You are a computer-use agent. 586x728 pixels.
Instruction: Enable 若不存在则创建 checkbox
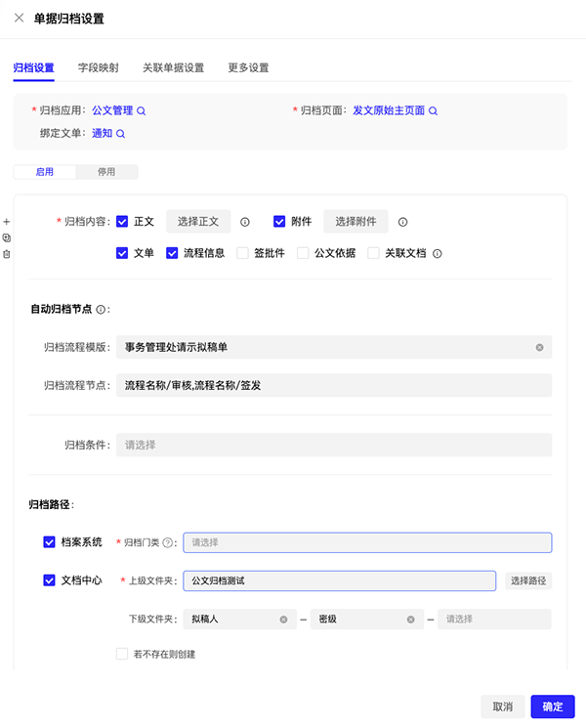coord(122,654)
